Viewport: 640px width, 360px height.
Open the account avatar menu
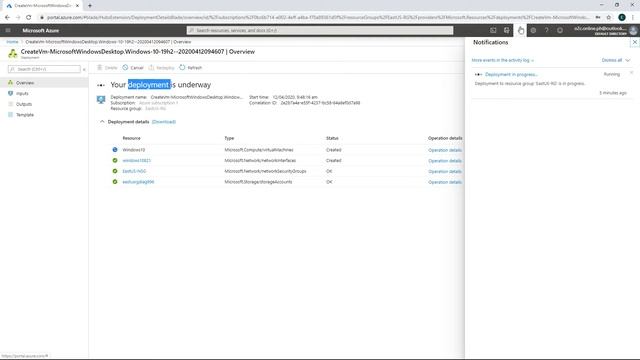pos(633,30)
